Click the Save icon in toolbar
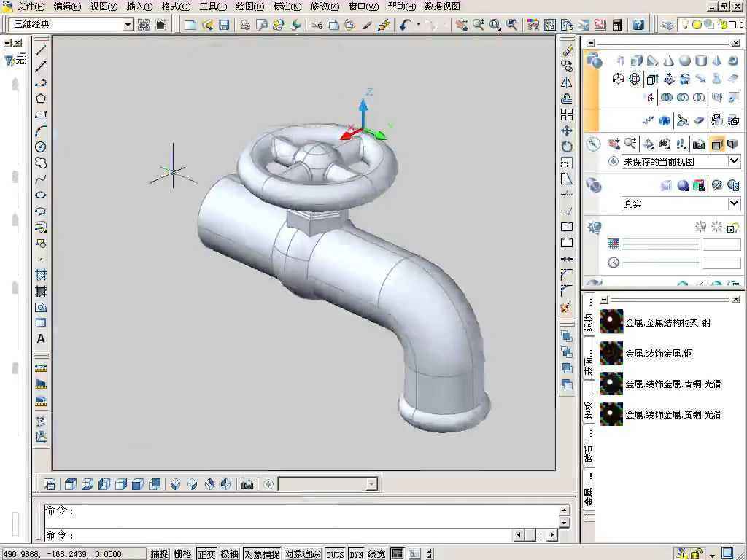747x560 pixels. pos(224,25)
